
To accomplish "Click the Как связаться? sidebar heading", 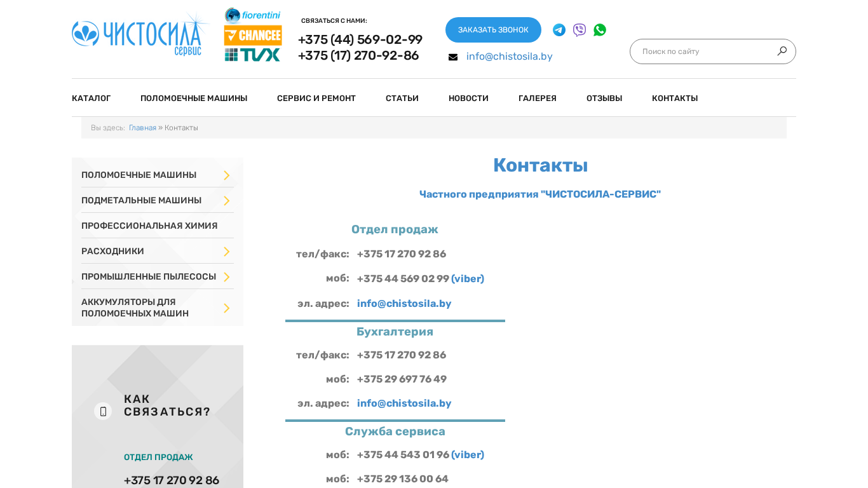I will coord(167,405).
